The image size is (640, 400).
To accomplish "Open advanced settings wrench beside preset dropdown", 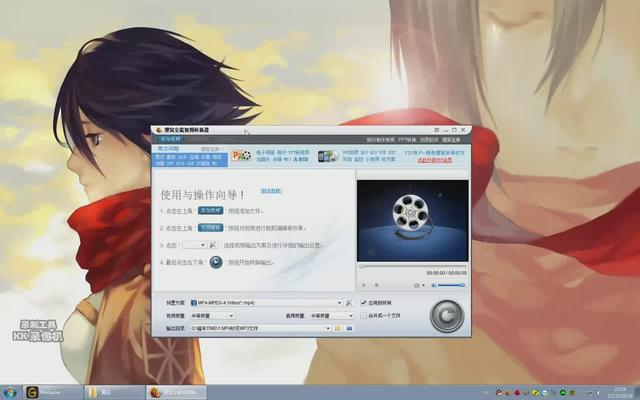I will (349, 303).
